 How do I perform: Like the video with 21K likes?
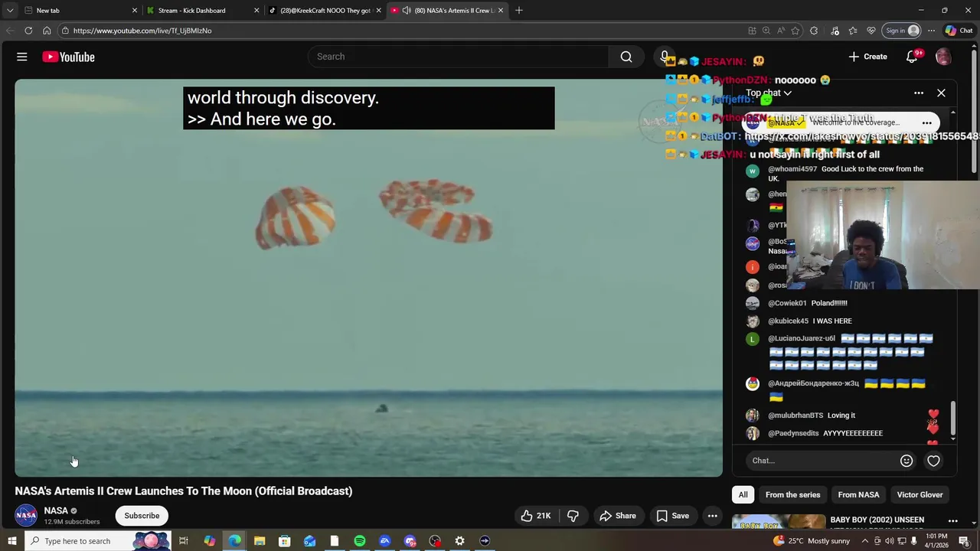pos(536,516)
